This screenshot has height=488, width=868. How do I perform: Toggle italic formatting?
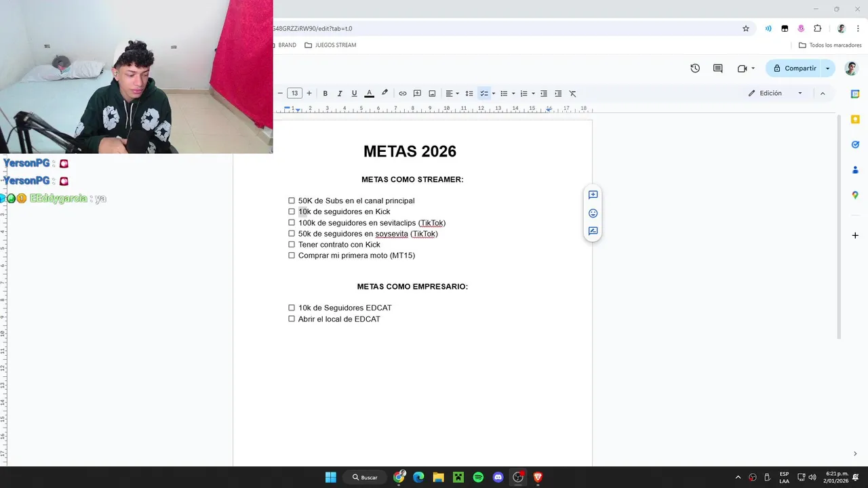[x=340, y=94]
